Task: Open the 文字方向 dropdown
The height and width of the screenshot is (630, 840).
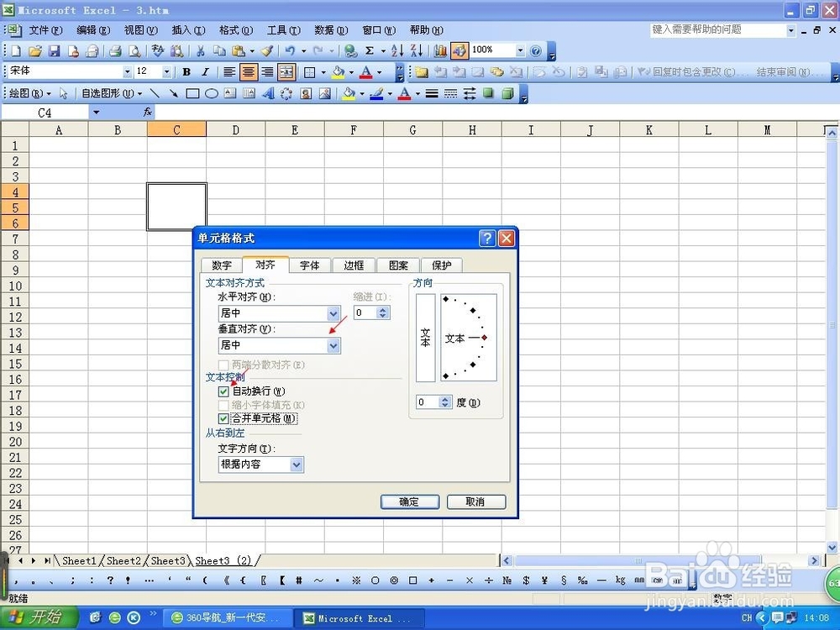Action: (297, 465)
